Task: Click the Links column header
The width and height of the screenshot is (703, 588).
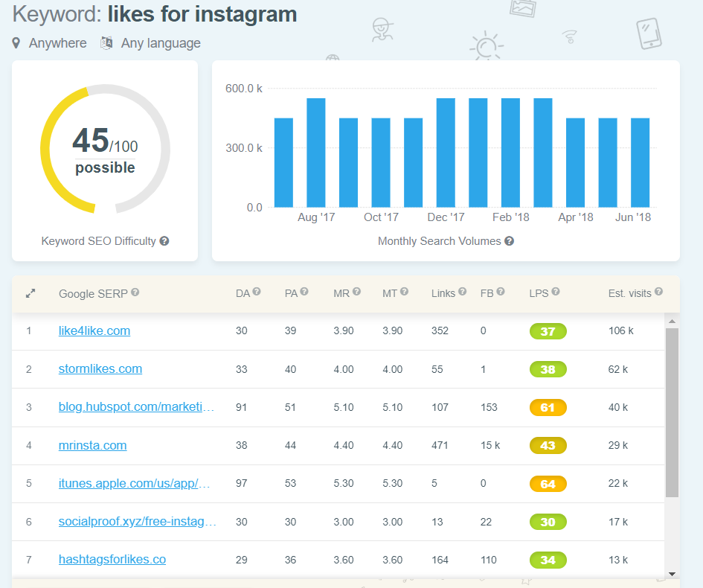Action: 443,294
